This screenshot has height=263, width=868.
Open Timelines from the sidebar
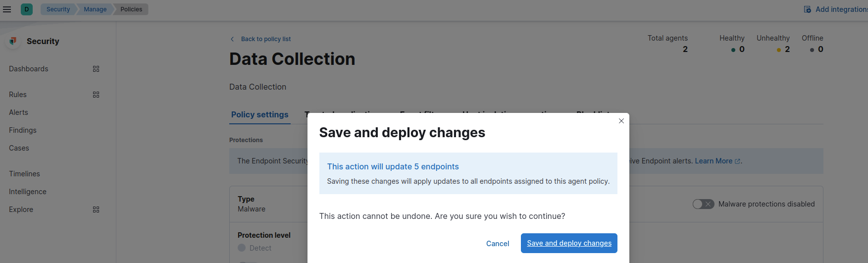point(24,174)
